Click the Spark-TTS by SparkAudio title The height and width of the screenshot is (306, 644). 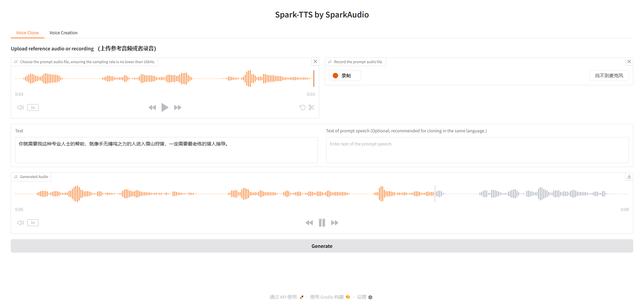322,15
